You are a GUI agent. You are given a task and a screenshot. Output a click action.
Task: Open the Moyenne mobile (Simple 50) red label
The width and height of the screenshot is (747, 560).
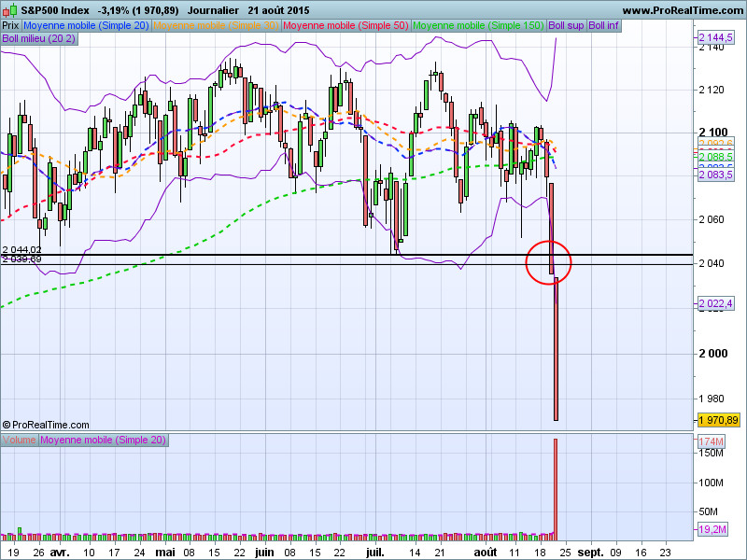point(345,26)
